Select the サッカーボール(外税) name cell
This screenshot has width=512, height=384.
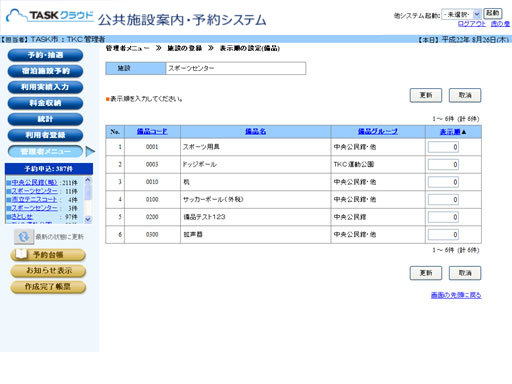tap(256, 199)
